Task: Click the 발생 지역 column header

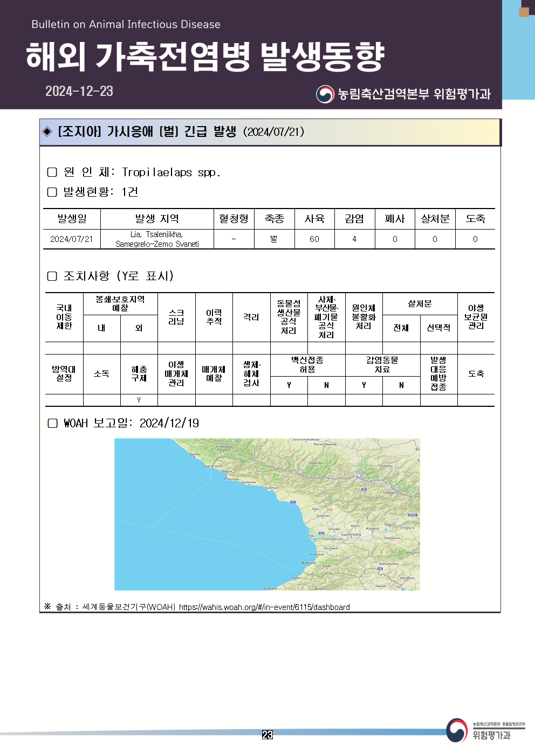Action: pyautogui.click(x=157, y=219)
